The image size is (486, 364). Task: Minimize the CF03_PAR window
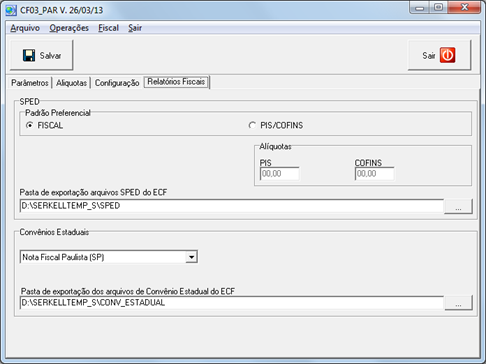pos(420,7)
